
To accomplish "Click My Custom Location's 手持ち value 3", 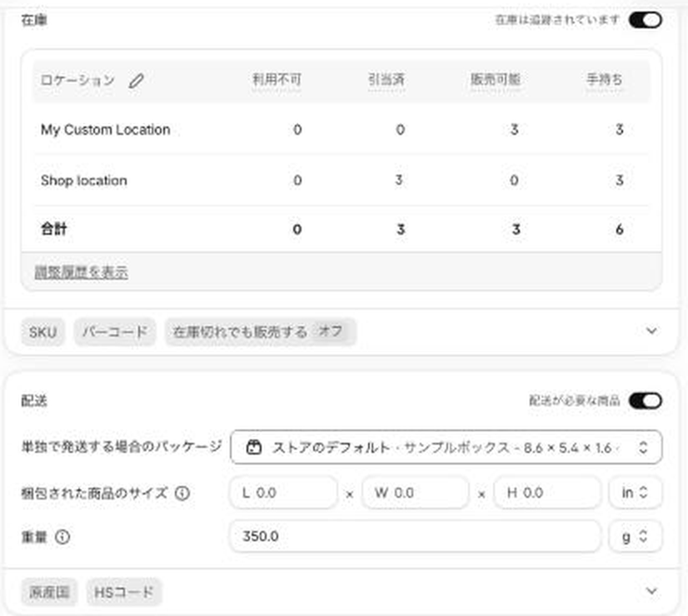I will coord(619,130).
